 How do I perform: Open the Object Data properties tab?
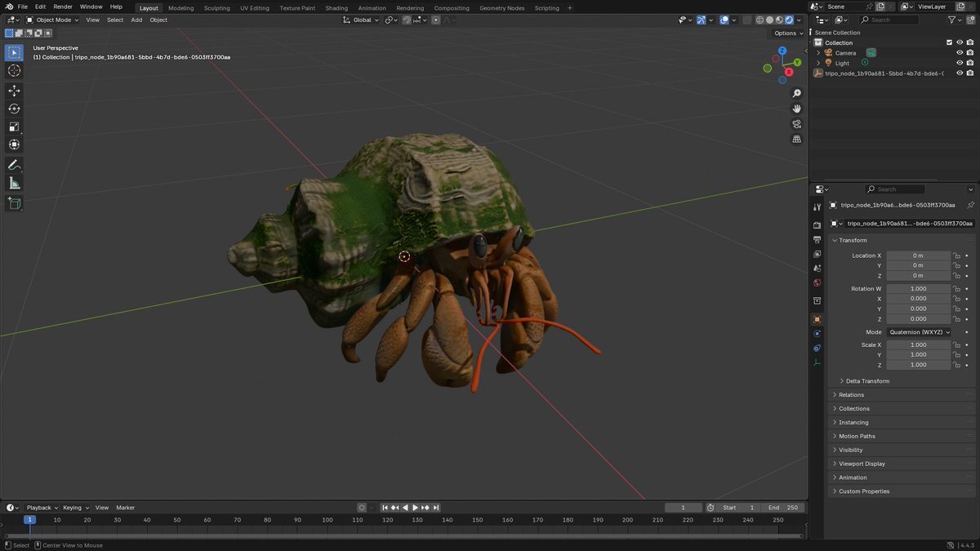tap(817, 362)
